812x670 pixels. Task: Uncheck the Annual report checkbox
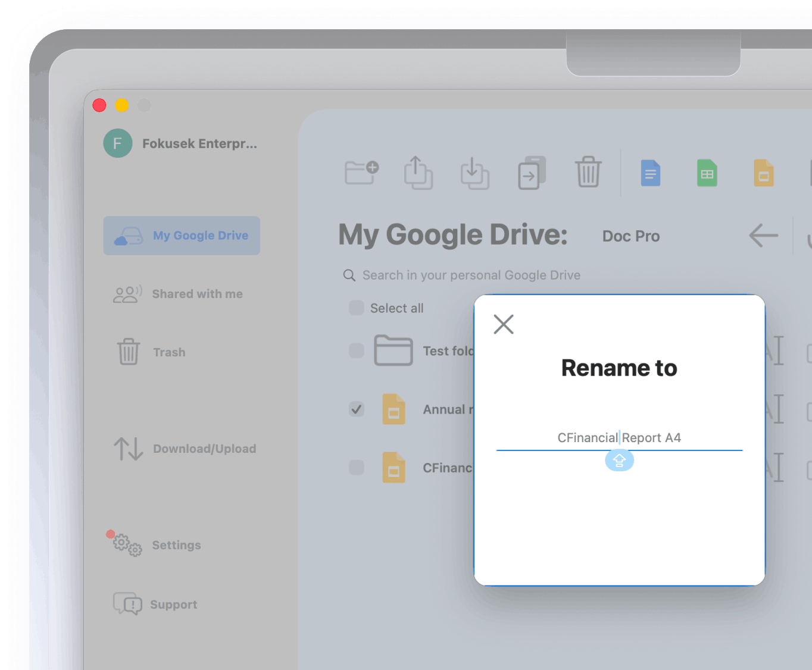[356, 409]
